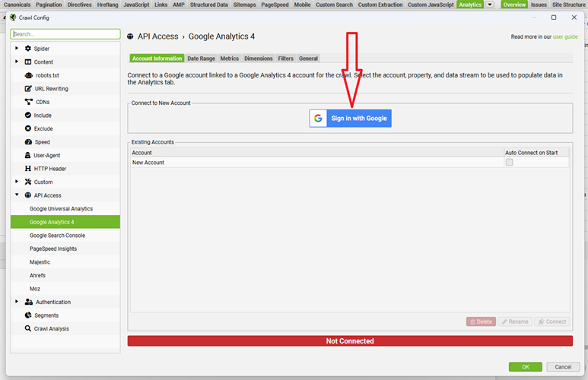Click globe icon beside API Access heading
Image resolution: width=588 pixels, height=380 pixels.
[x=130, y=36]
